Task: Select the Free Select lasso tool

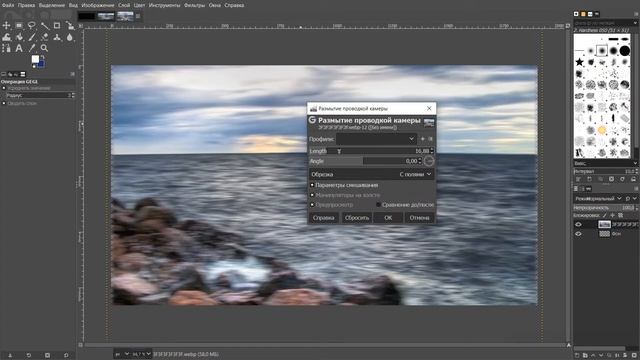Action: 31,25
